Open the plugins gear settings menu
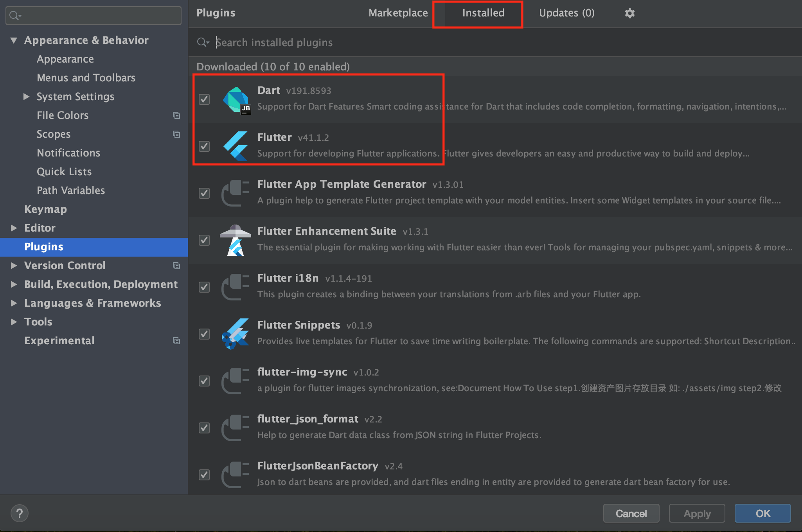This screenshot has height=532, width=802. (x=629, y=13)
